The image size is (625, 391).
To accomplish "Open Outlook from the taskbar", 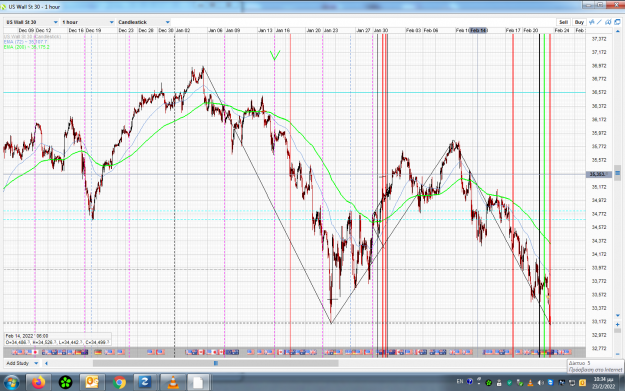I will coord(92,383).
